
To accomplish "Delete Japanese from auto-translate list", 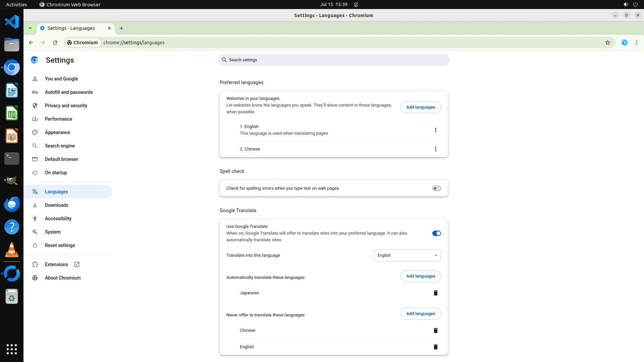I will click(435, 293).
